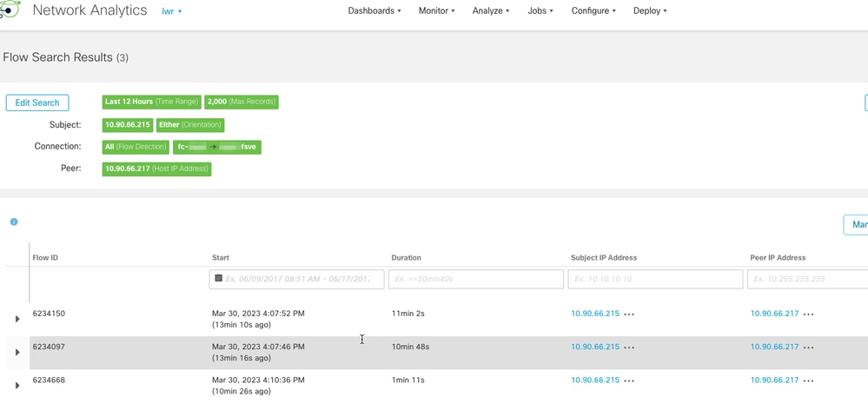The height and width of the screenshot is (404, 868).
Task: Expand the flow 6234668 row
Action: pos(17,385)
